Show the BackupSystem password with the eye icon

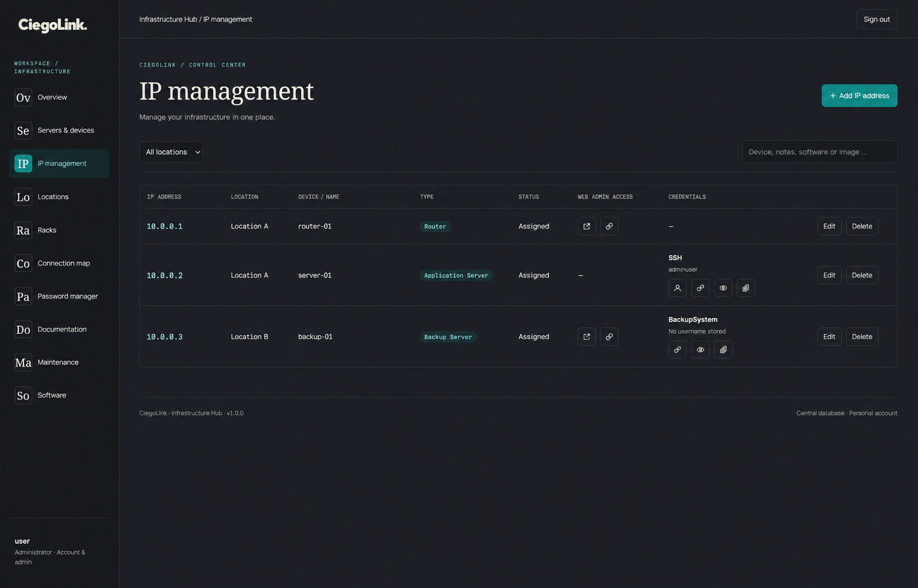click(700, 350)
